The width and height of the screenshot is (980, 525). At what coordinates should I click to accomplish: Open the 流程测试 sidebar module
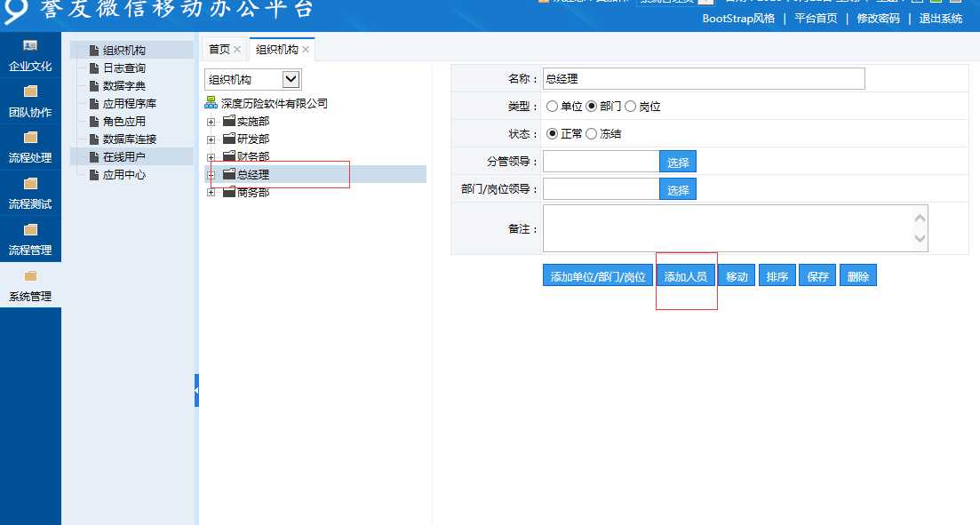(x=30, y=193)
